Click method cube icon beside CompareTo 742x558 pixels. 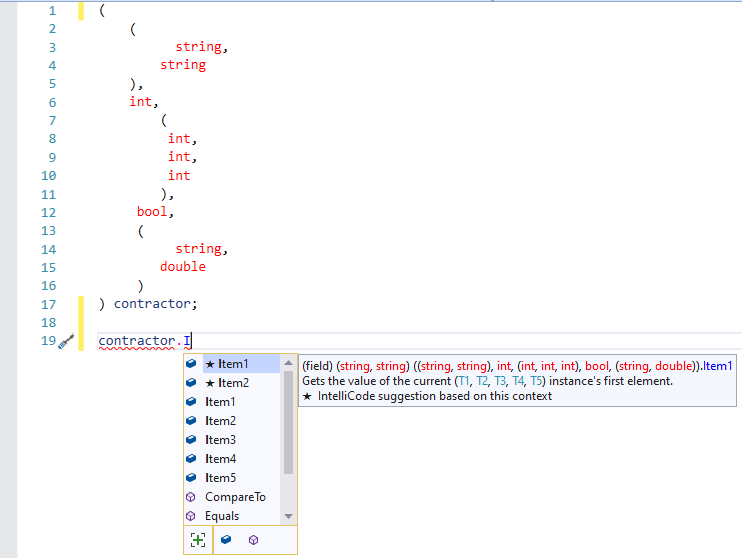[191, 497]
